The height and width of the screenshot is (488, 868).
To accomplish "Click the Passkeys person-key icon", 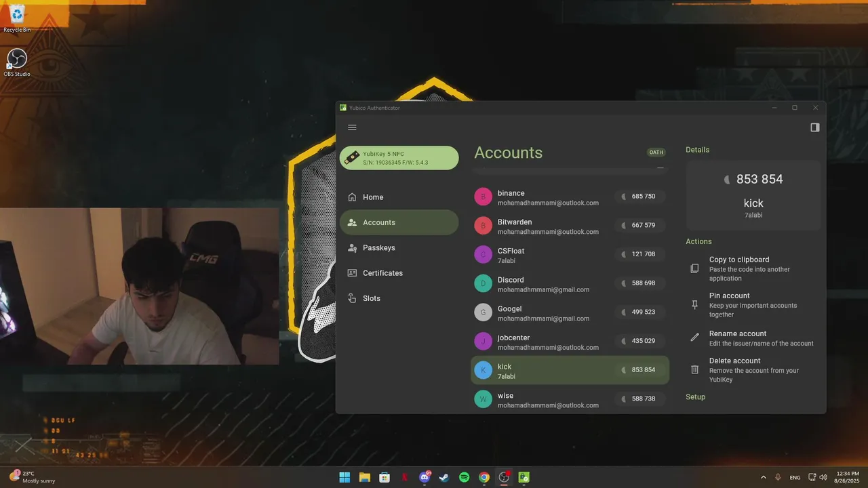I will 352,248.
